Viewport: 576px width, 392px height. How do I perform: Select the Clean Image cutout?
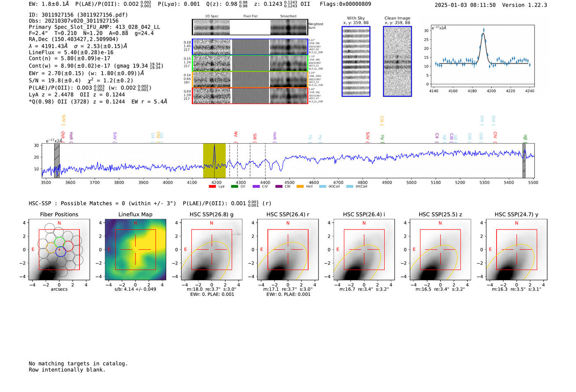[397, 61]
